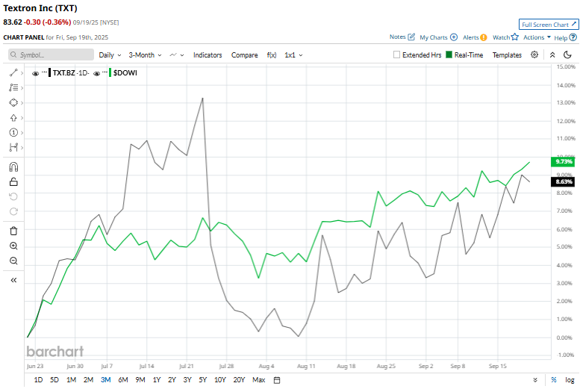This screenshot has height=392, width=580.
Task: Open the date range calendar icon
Action: coord(277,380)
